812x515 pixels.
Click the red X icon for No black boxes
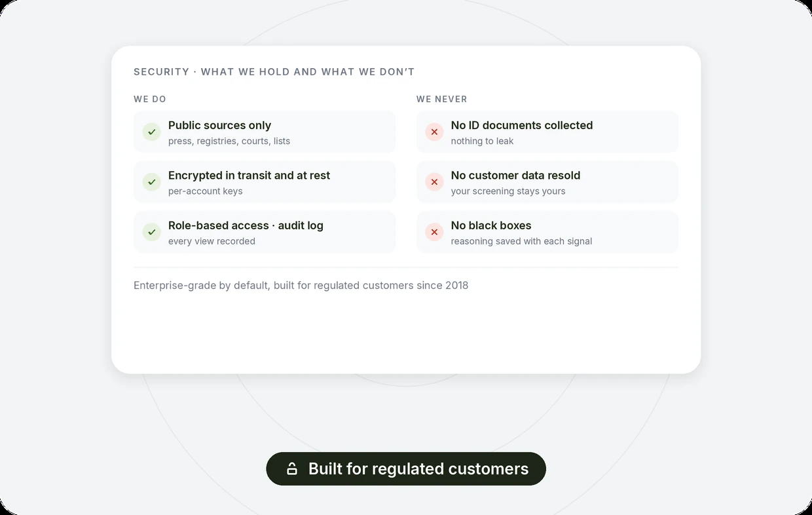click(x=434, y=232)
